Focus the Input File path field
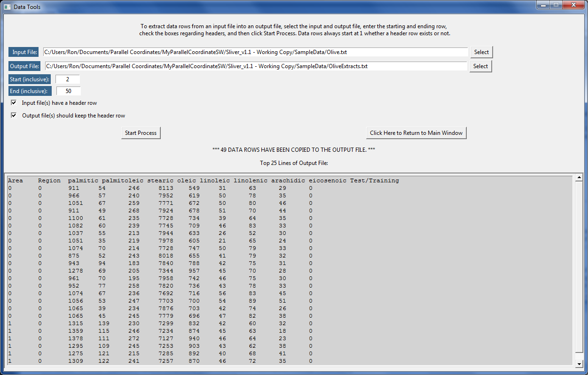The height and width of the screenshot is (375, 588). tap(255, 52)
